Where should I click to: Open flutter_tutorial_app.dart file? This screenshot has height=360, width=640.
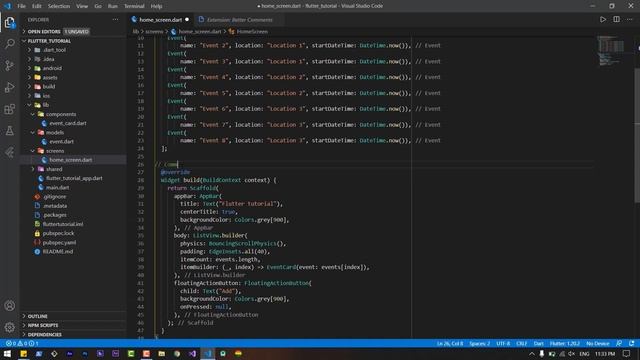point(73,178)
